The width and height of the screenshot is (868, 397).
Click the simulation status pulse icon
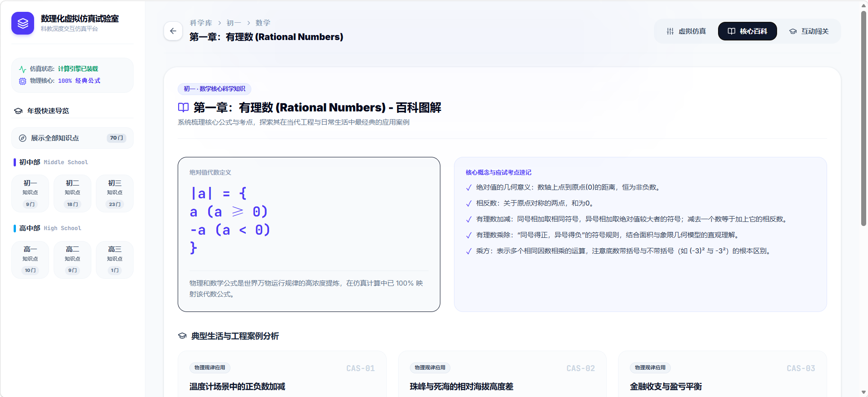[x=22, y=69]
